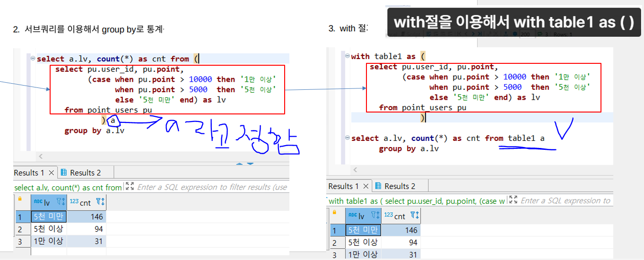Click 123 type icon on with-clause cnt column

(388, 216)
